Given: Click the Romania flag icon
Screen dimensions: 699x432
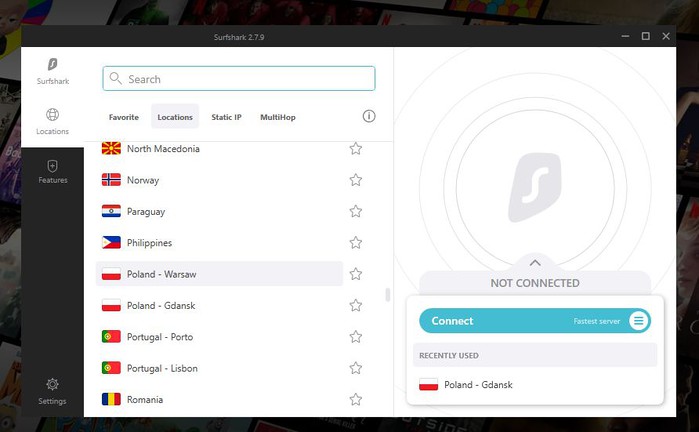Looking at the screenshot, I should tap(111, 399).
